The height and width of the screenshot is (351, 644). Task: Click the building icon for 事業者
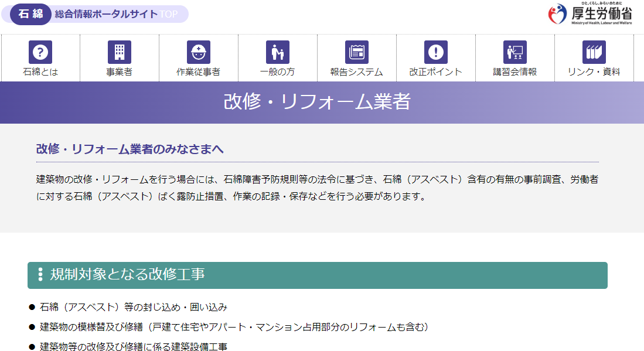[120, 52]
